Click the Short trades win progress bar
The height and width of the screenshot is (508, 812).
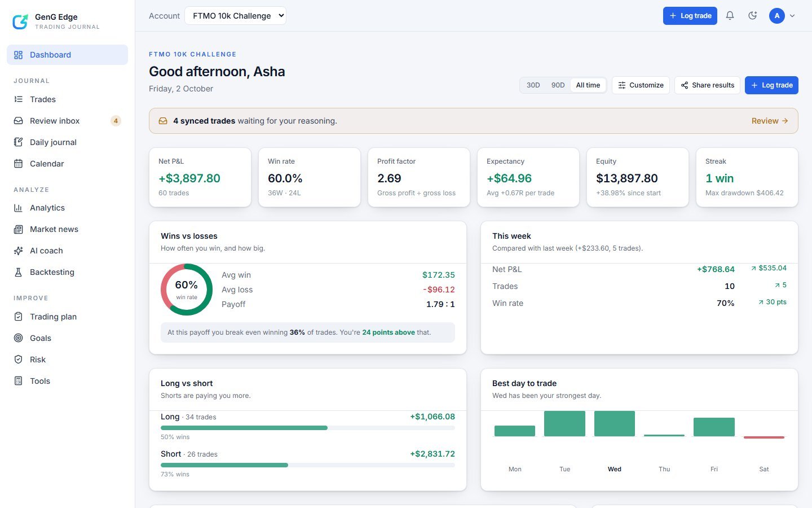pyautogui.click(x=308, y=465)
